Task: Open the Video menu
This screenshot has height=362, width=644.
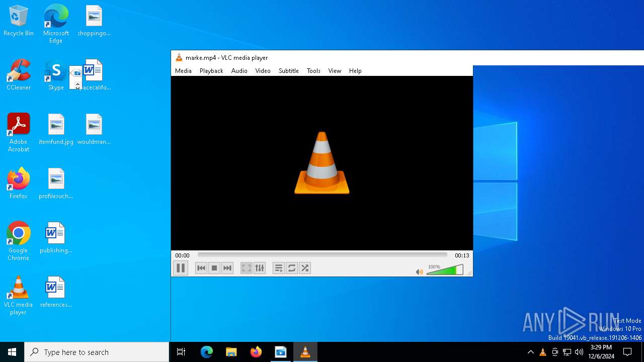Action: 263,71
